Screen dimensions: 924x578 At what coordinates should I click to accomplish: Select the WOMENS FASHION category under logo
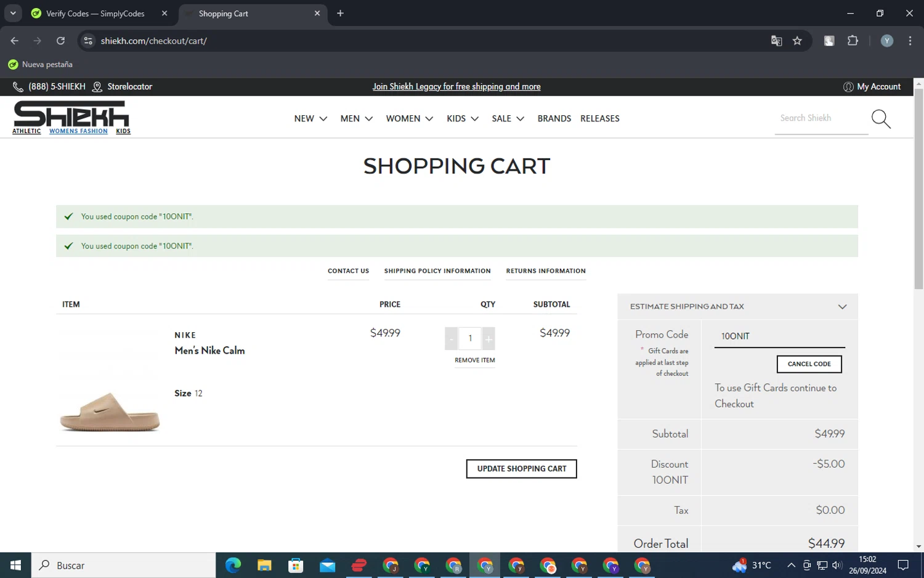click(x=78, y=131)
